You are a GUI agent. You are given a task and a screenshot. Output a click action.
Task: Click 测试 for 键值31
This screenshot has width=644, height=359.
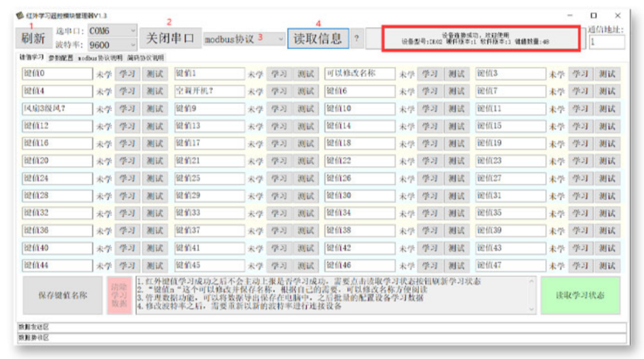coord(607,196)
